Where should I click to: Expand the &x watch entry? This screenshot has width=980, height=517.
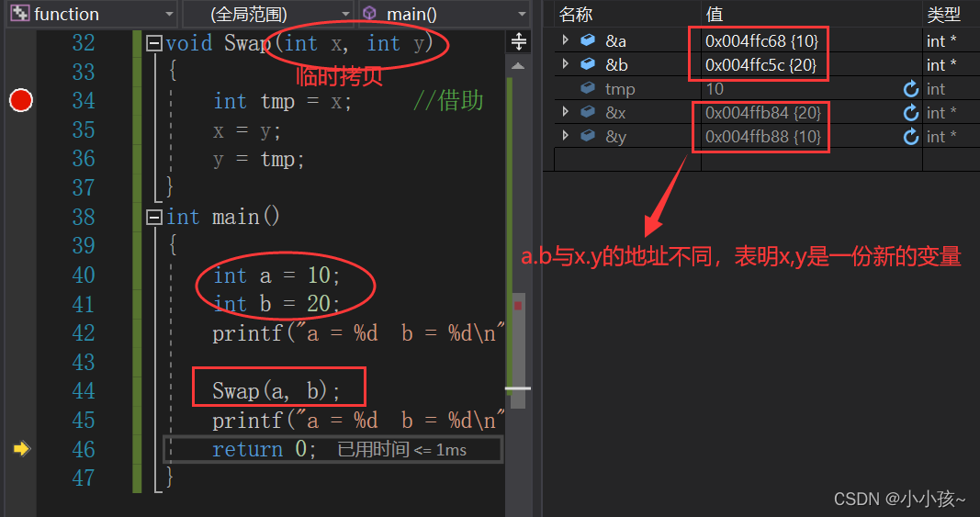[x=566, y=112]
